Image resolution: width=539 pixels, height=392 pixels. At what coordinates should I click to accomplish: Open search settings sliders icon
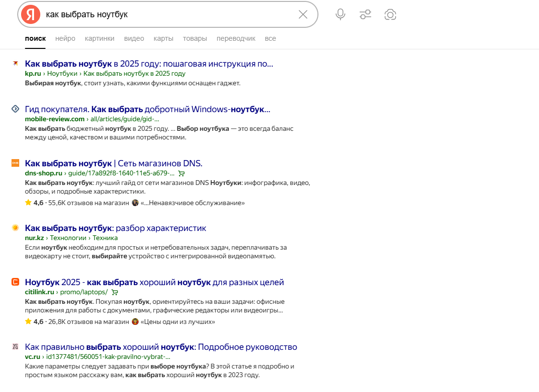pyautogui.click(x=365, y=14)
